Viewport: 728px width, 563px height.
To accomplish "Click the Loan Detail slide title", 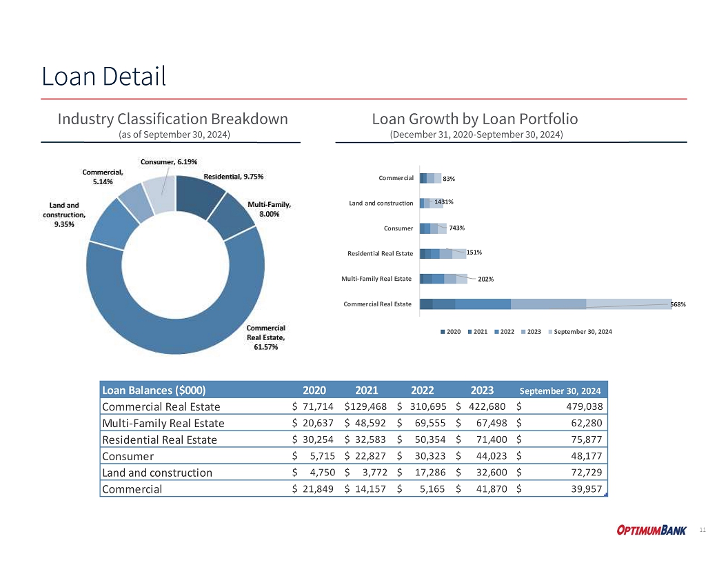I will pos(103,76).
